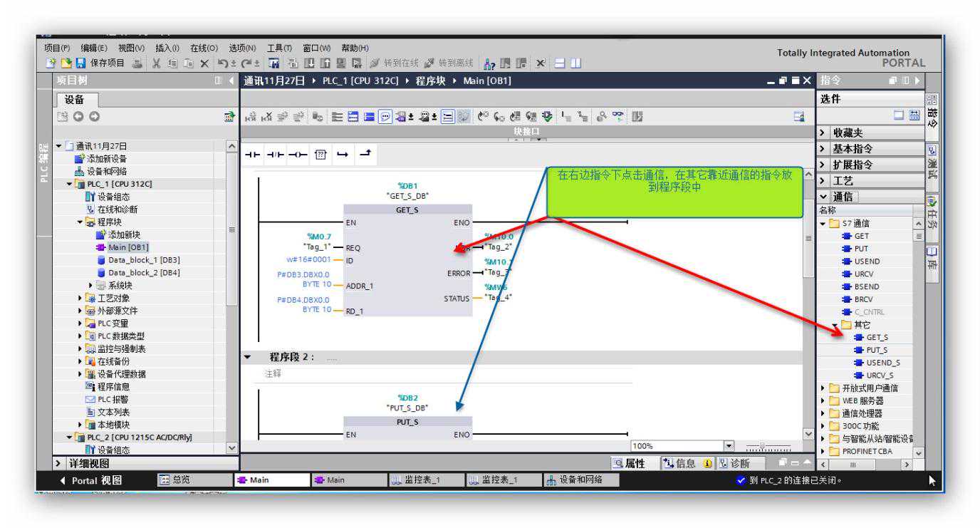Select GET_S instruction in 其它 folder
The width and height of the screenshot is (980, 528).
click(x=876, y=337)
